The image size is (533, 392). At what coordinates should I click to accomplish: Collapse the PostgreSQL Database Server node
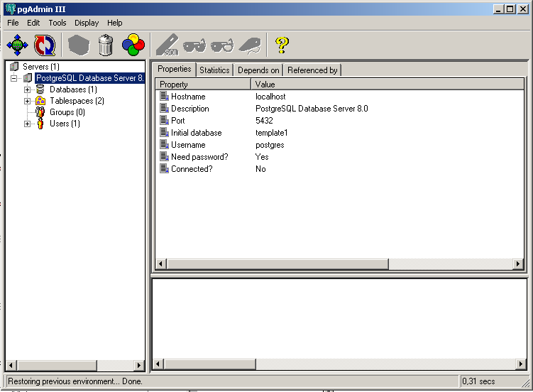(x=14, y=78)
